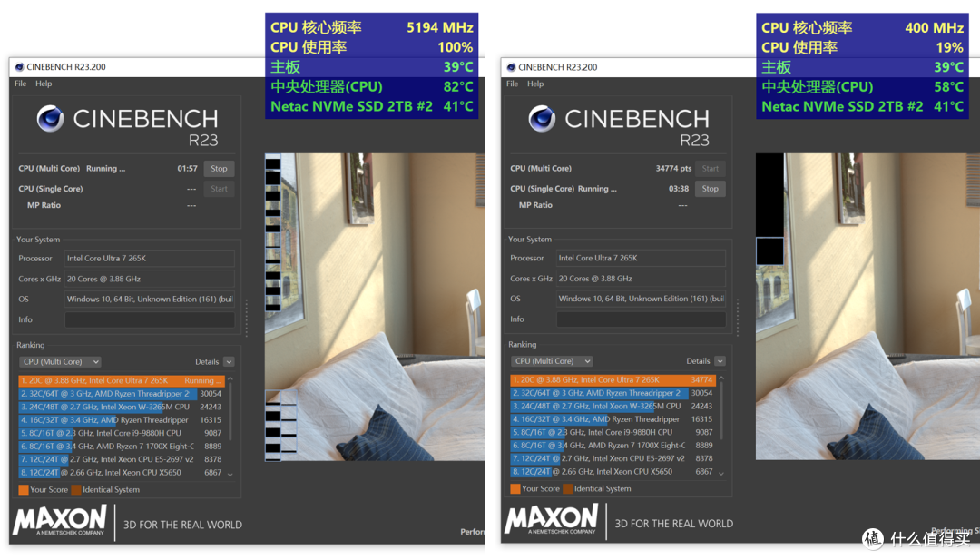980x560 pixels.
Task: Select Ryzen Threadripper 30054 row, left window
Action: click(x=122, y=394)
